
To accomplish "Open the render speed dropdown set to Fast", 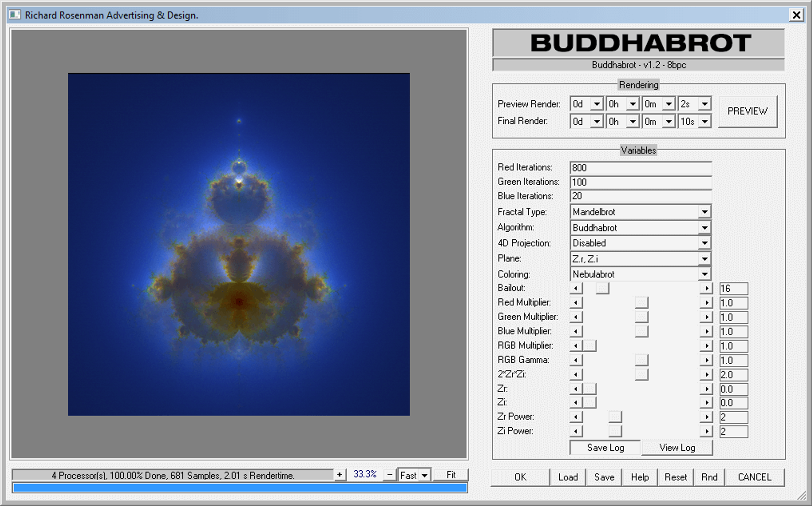I will coord(424,475).
